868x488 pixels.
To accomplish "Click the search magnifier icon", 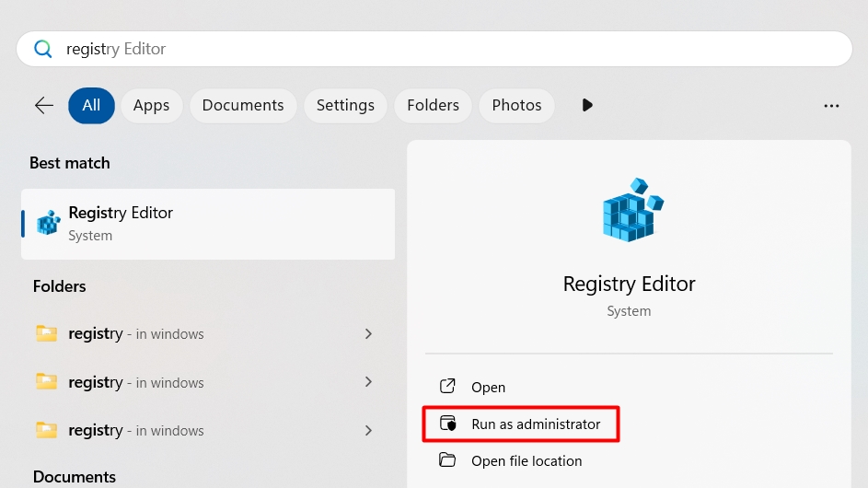I will [42, 49].
